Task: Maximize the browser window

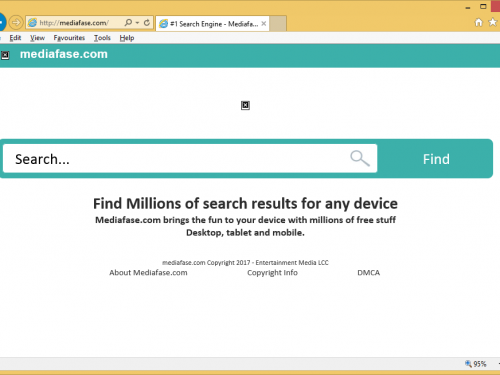Action: pyautogui.click(x=483, y=6)
